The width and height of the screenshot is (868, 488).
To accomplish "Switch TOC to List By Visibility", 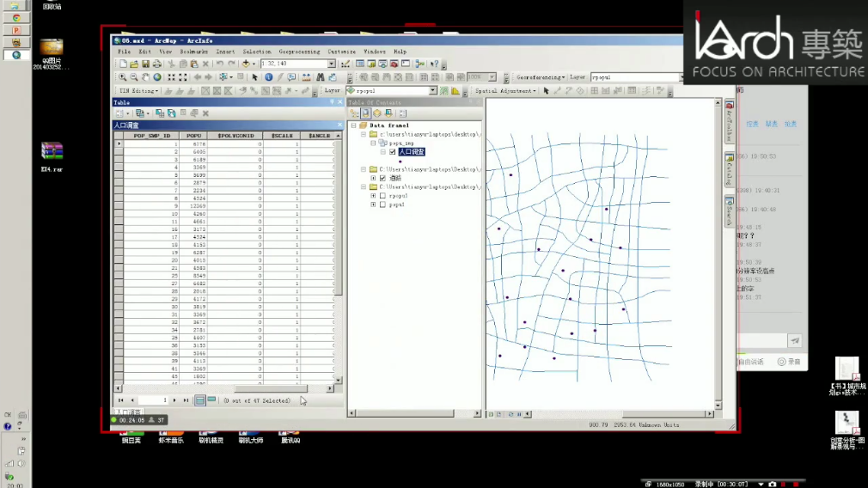I will pos(377,113).
